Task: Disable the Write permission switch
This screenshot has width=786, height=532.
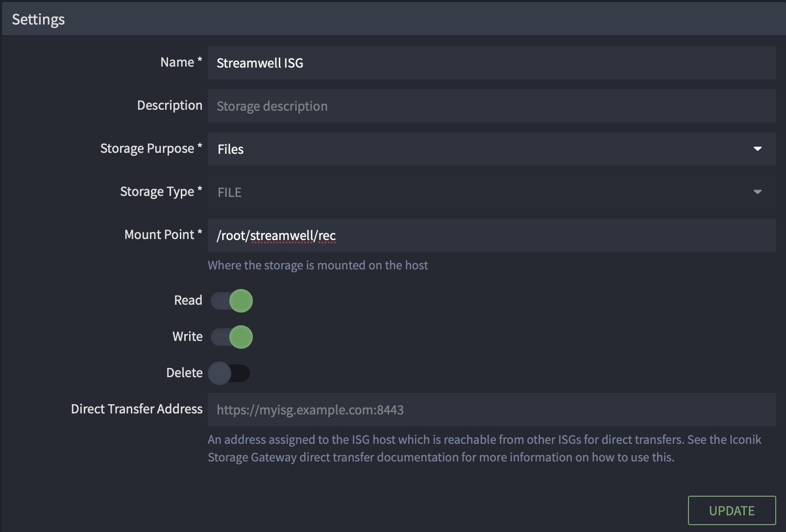Action: pyautogui.click(x=232, y=337)
